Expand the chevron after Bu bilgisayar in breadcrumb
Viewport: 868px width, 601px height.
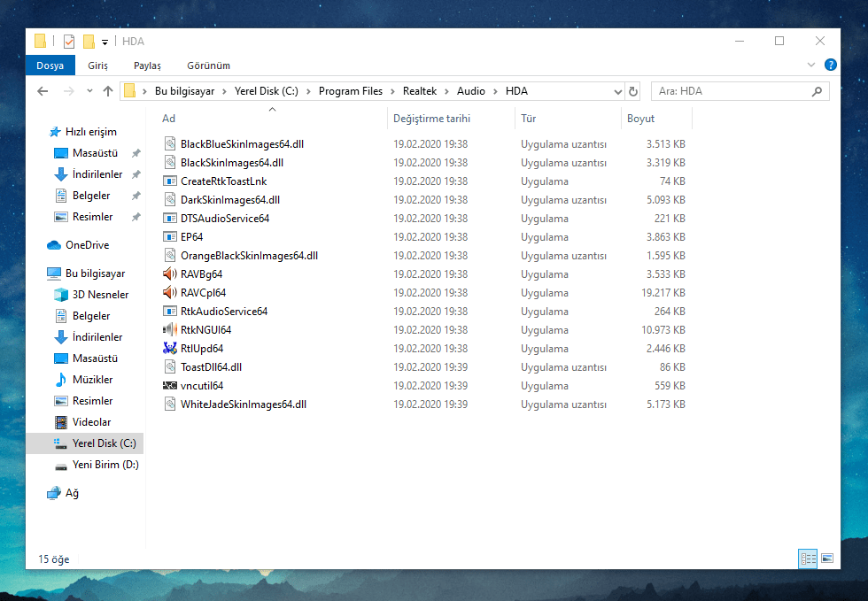(x=224, y=91)
